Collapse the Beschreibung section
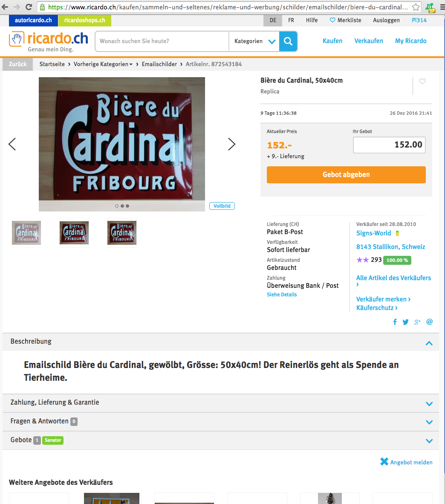This screenshot has height=504, width=445. pos(429,343)
